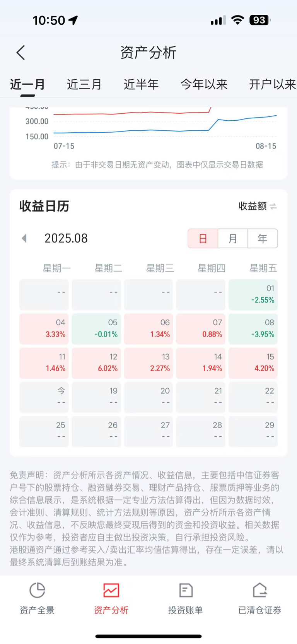
Task: Toggle 收益额 display mode
Action: [257, 206]
